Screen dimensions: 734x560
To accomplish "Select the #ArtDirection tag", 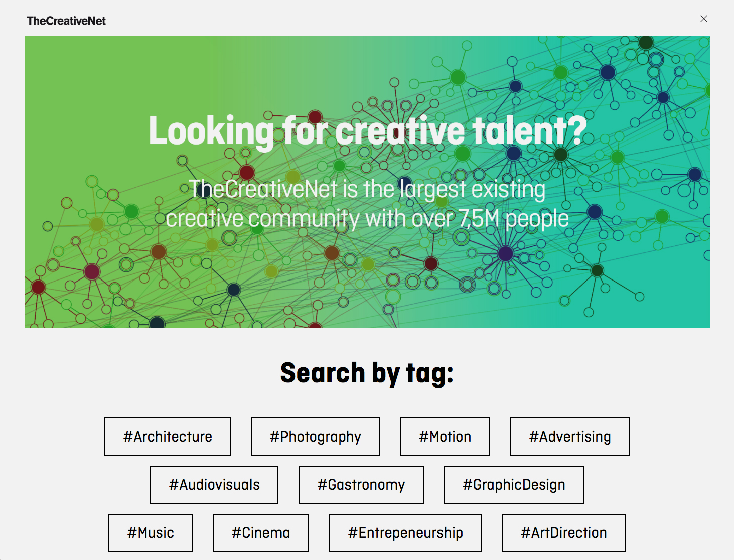I will pyautogui.click(x=564, y=533).
